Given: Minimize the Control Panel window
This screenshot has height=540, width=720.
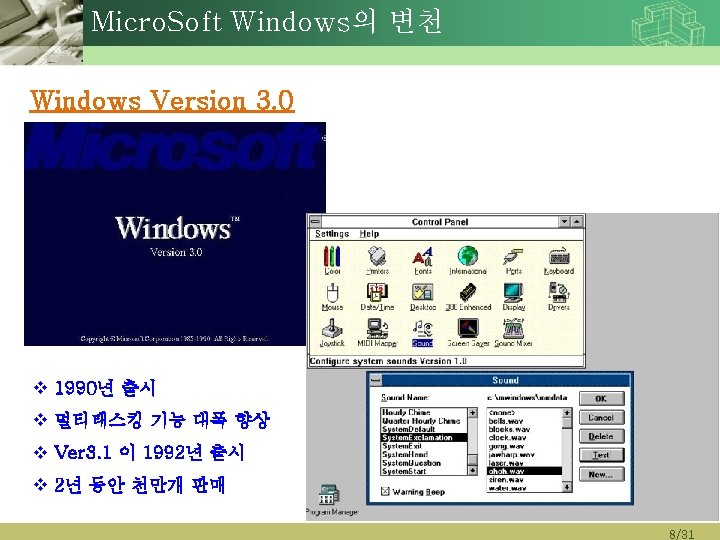Looking at the screenshot, I should (x=565, y=221).
